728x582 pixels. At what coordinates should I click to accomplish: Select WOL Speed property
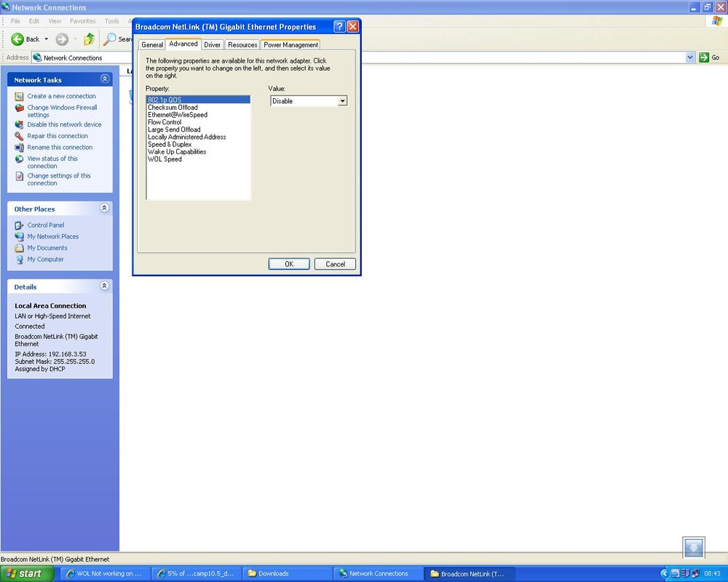[198, 159]
